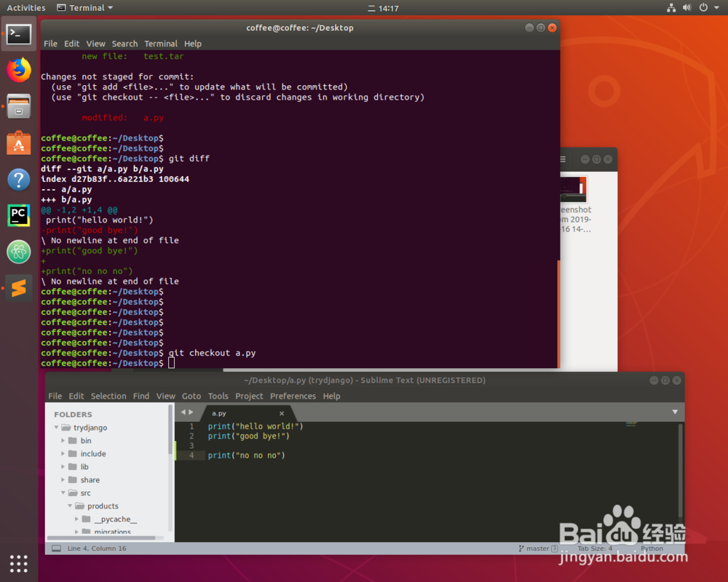The image size is (728, 582).
Task: Click the screenshot thumbnail in Files window
Action: [574, 191]
